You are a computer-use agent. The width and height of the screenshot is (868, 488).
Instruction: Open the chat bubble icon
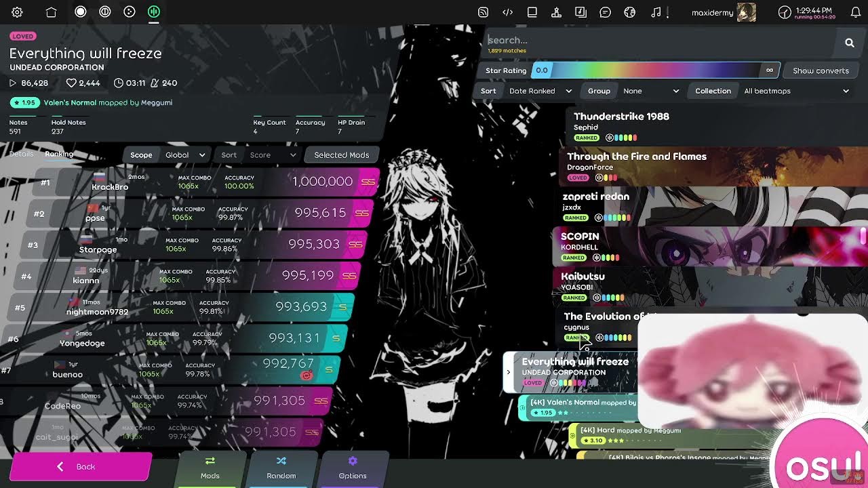(x=605, y=12)
